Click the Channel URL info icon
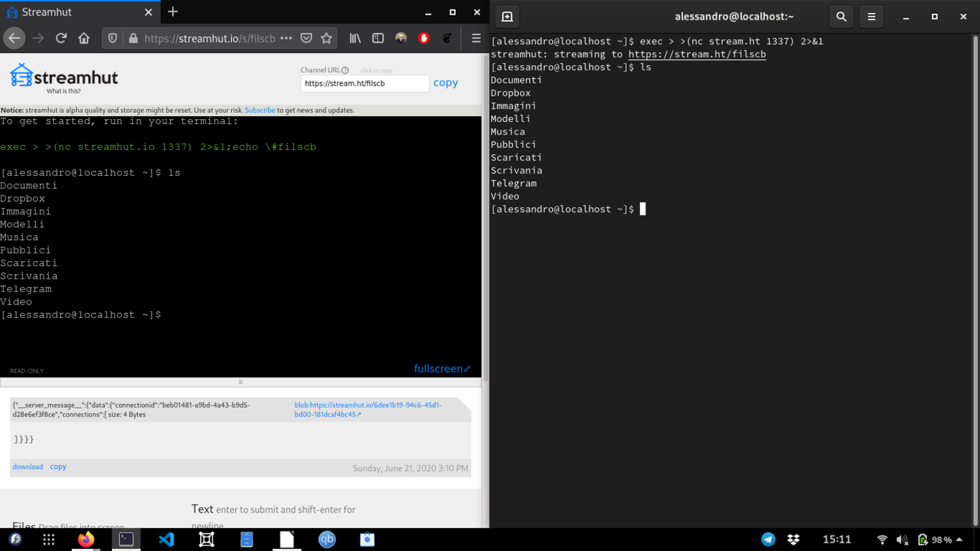The width and height of the screenshot is (980, 551). [346, 69]
